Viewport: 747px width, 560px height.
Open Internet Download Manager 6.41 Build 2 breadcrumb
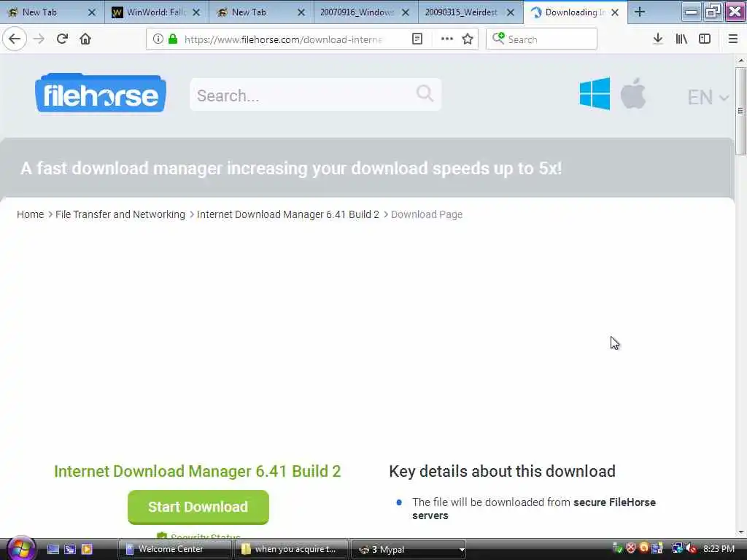click(287, 214)
